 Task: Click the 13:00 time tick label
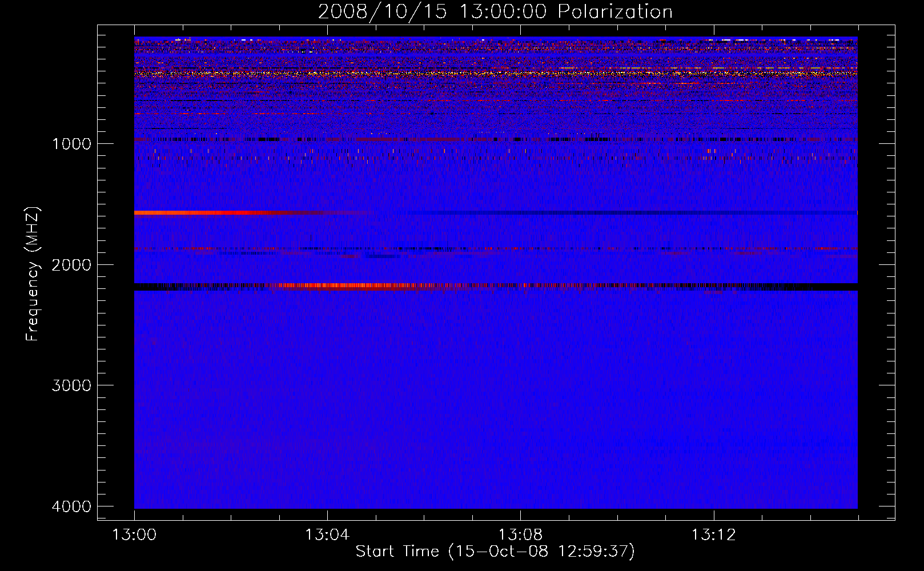pyautogui.click(x=134, y=535)
